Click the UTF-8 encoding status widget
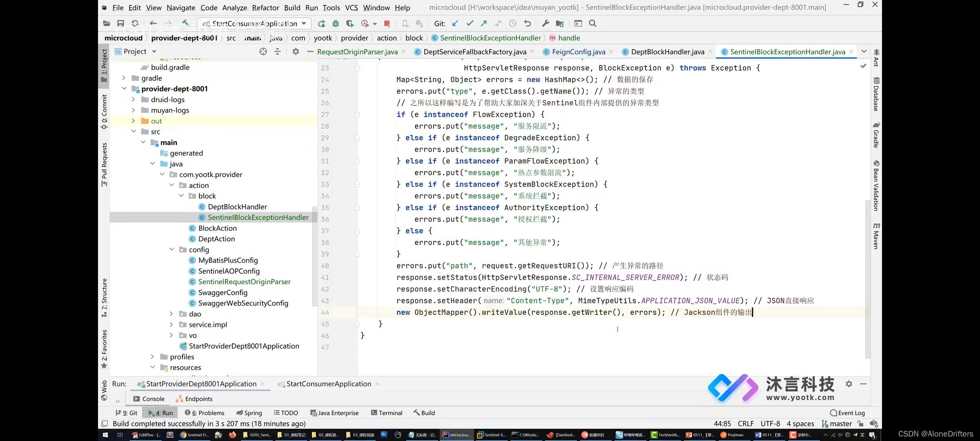This screenshot has height=441, width=980. [770, 424]
